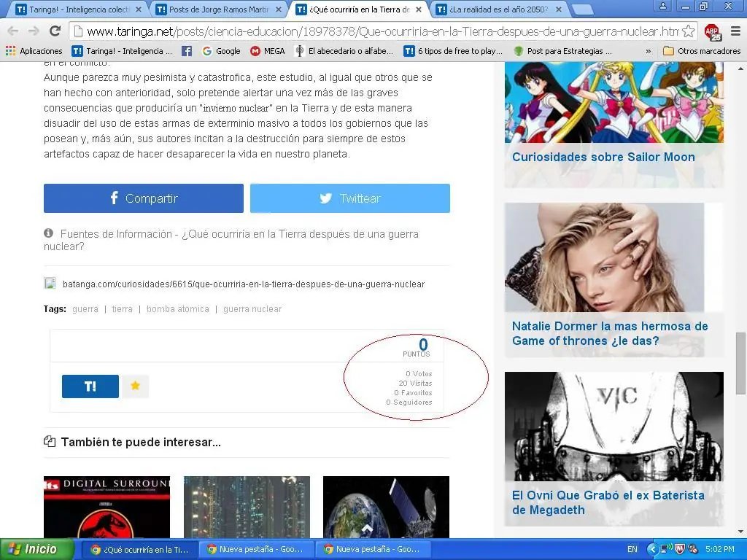747x560 pixels.
Task: Open Aplicaciones bookmarks shortcut
Action: (34, 51)
